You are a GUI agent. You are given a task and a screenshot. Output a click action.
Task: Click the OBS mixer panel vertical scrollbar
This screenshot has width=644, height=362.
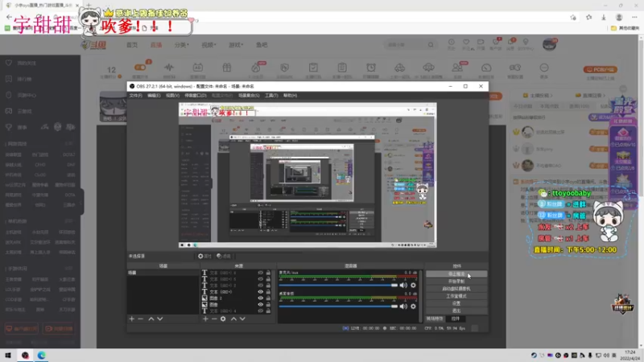(420, 295)
